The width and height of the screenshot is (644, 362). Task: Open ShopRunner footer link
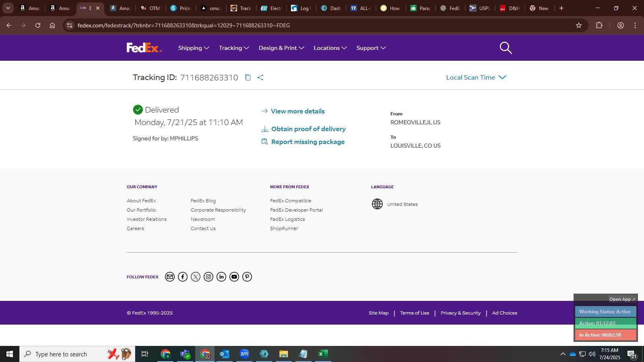pyautogui.click(x=284, y=228)
